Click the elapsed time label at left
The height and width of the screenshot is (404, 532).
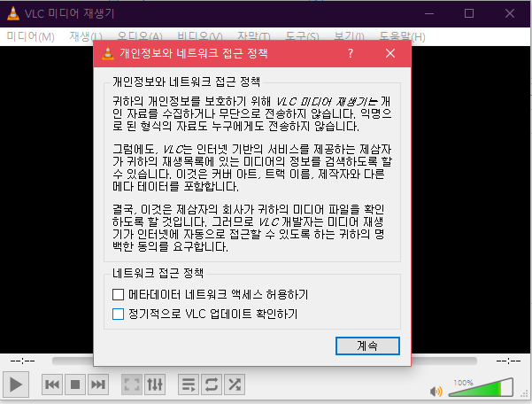point(23,361)
